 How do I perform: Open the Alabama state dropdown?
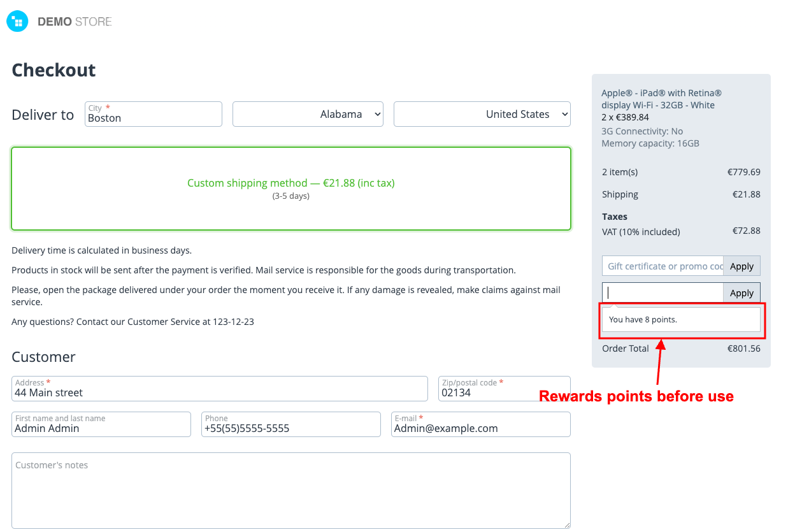308,114
